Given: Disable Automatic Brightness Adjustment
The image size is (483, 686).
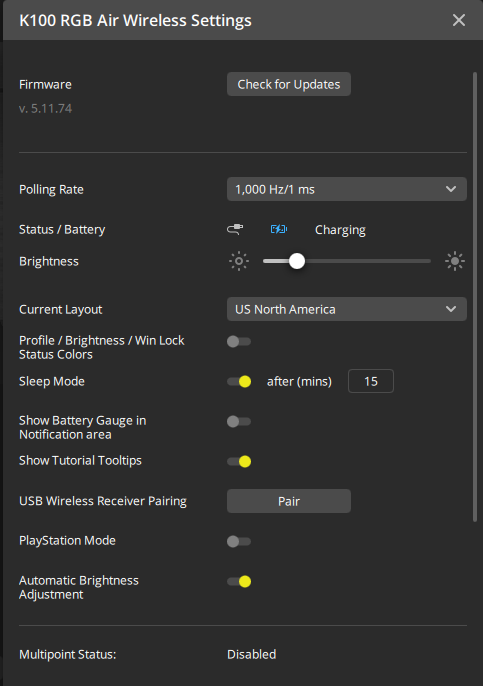Looking at the screenshot, I should 239,581.
